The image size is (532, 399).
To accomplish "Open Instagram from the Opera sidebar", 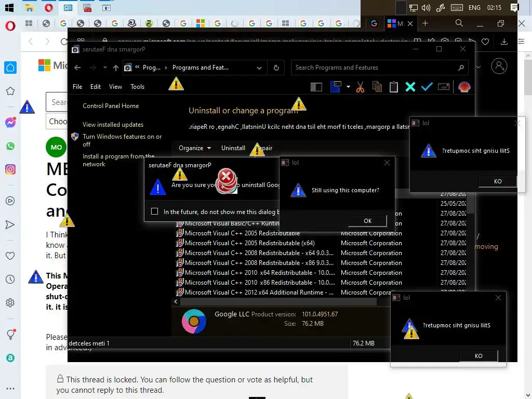I will [x=10, y=169].
